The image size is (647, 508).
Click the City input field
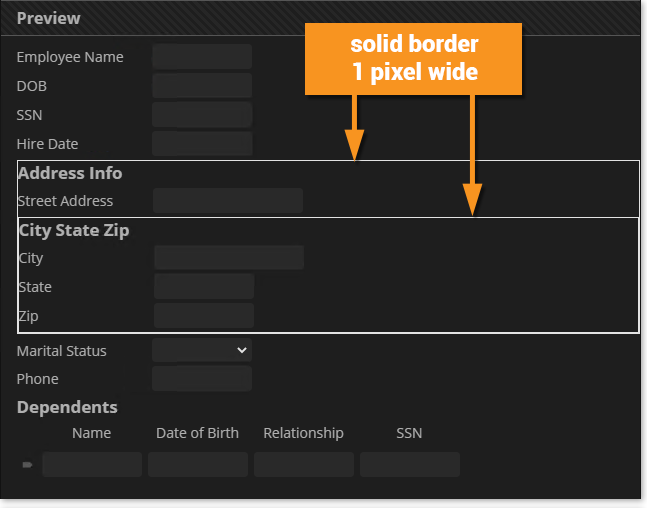(229, 258)
